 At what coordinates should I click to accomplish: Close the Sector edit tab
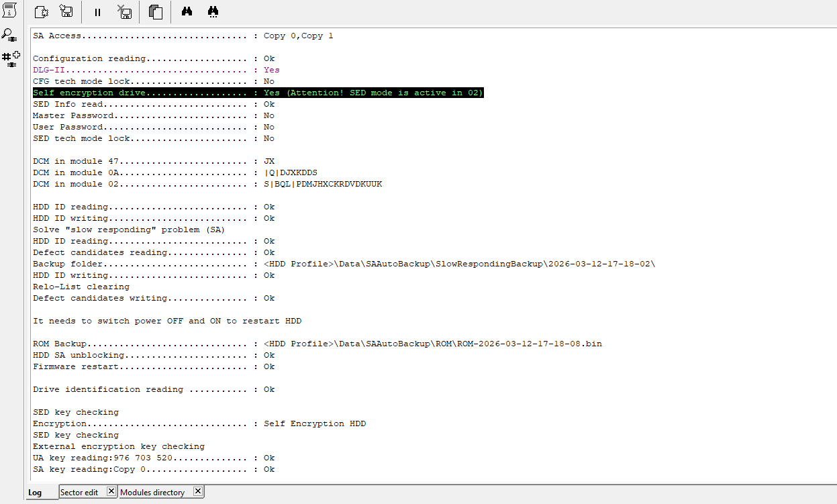(111, 492)
